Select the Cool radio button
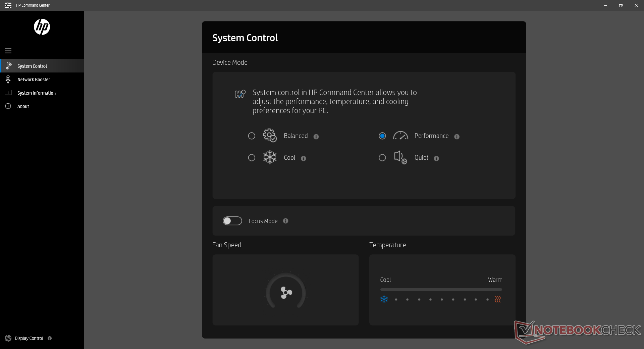Viewport: 644px width, 349px height. point(252,158)
